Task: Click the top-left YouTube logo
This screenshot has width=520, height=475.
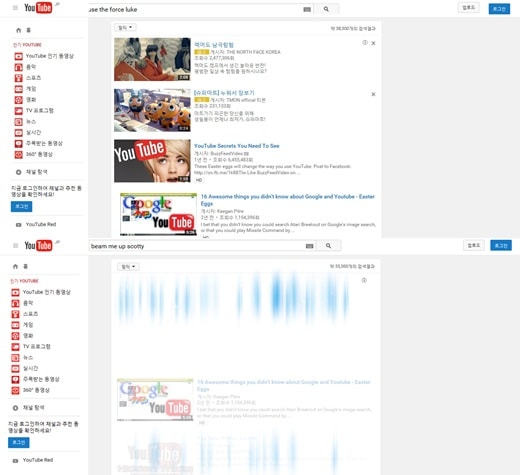Action: point(38,8)
